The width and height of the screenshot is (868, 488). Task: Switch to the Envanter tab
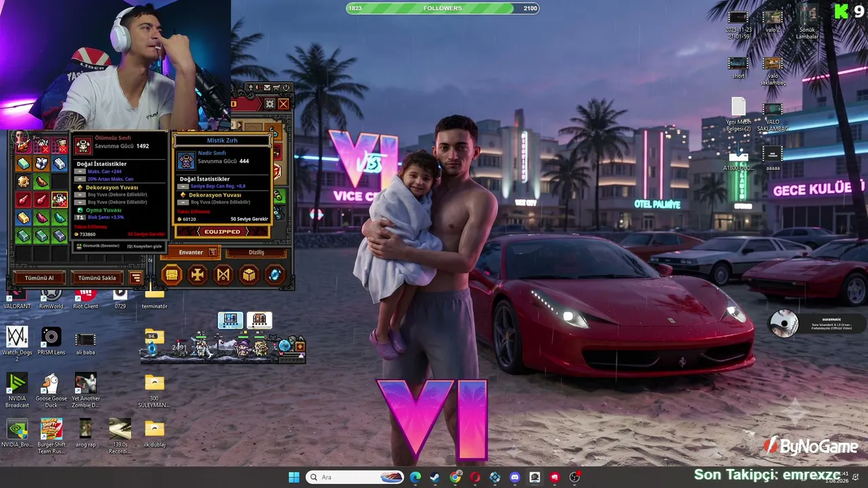tap(191, 253)
